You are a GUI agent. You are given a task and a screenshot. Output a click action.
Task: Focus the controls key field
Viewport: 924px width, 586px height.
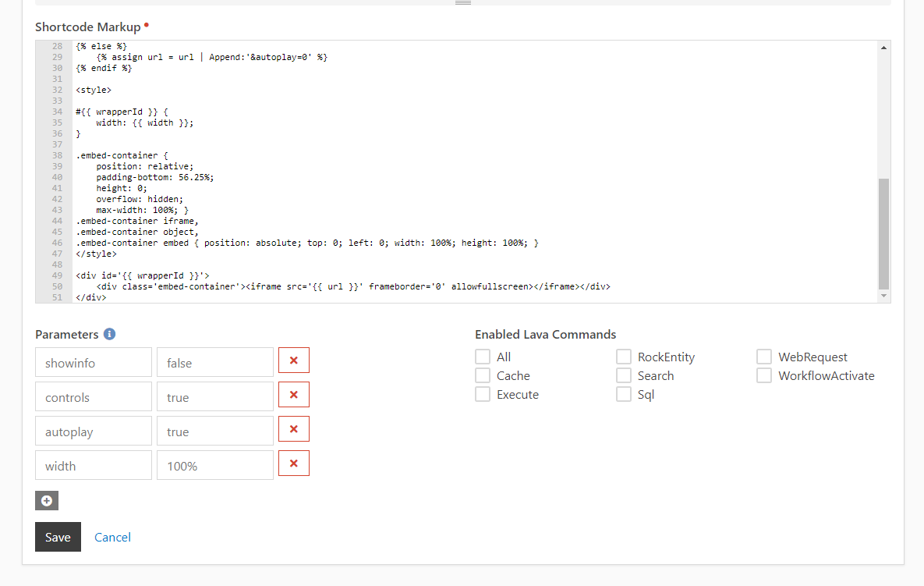click(x=94, y=396)
